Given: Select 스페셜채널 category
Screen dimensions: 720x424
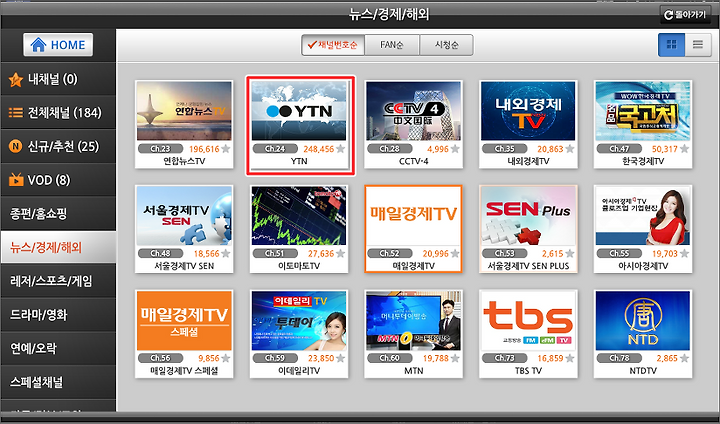Looking at the screenshot, I should click(58, 382).
